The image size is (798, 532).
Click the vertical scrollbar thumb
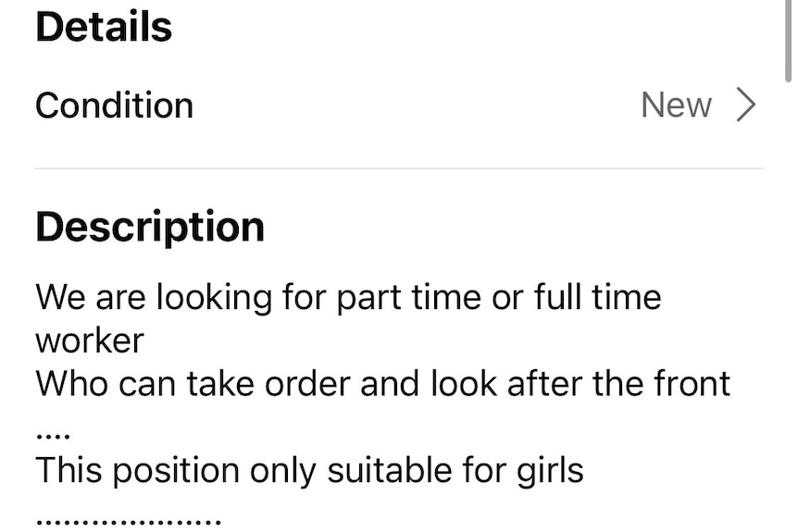click(789, 41)
